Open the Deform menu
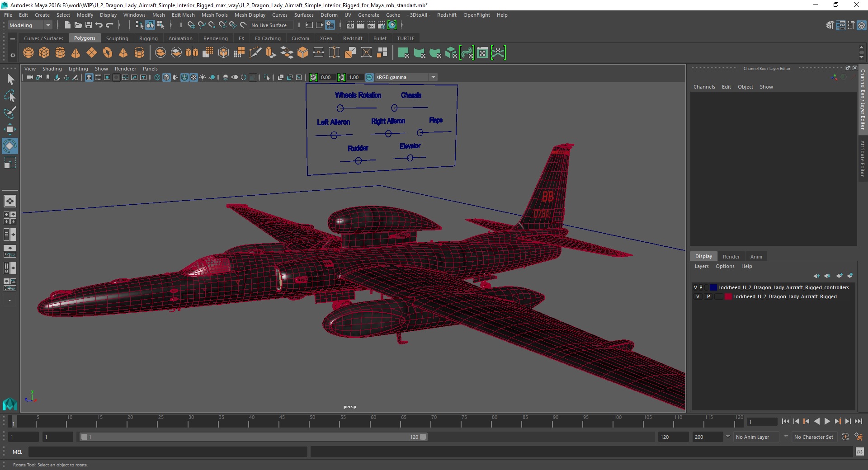This screenshot has width=868, height=470. 329,15
